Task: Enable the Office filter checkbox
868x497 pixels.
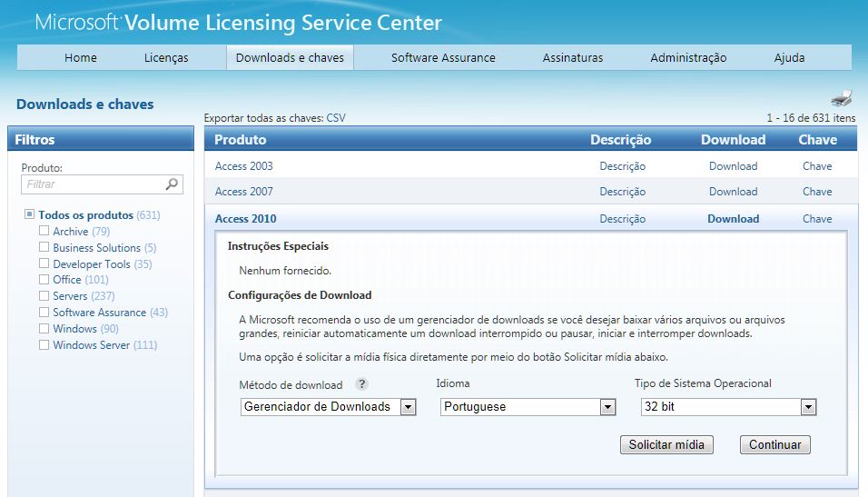Action: coord(44,280)
